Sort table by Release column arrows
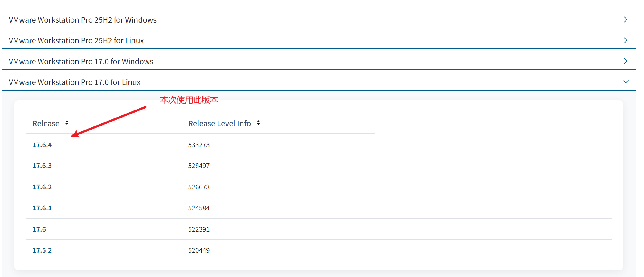 [x=67, y=123]
